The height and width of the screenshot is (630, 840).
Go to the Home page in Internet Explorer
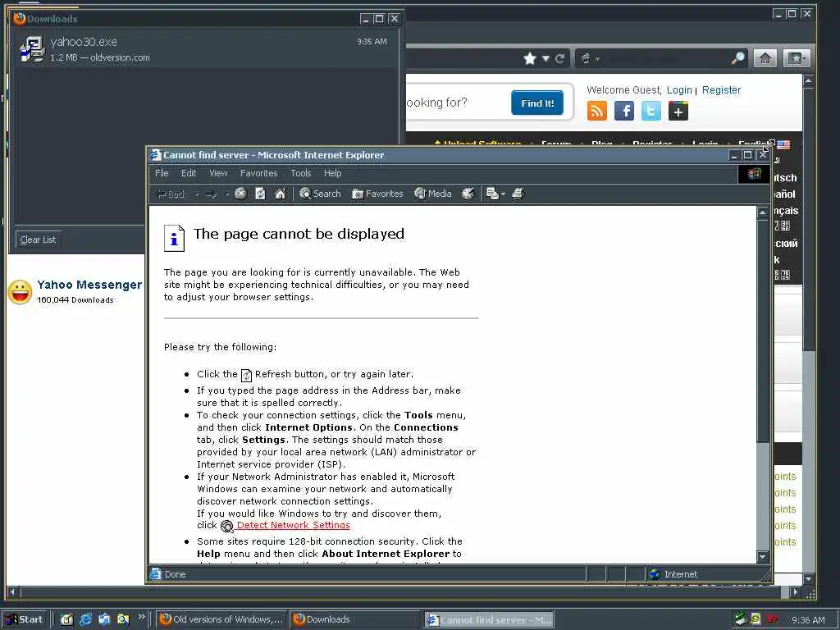[281, 194]
